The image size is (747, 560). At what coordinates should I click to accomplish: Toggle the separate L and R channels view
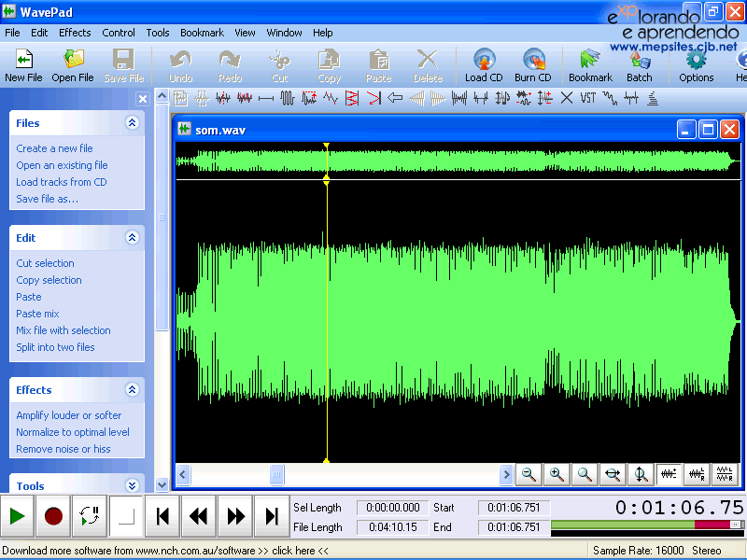point(725,474)
